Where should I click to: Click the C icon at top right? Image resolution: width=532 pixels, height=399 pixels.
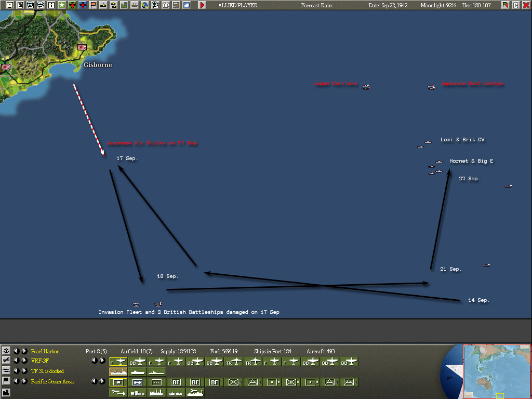pos(516,5)
